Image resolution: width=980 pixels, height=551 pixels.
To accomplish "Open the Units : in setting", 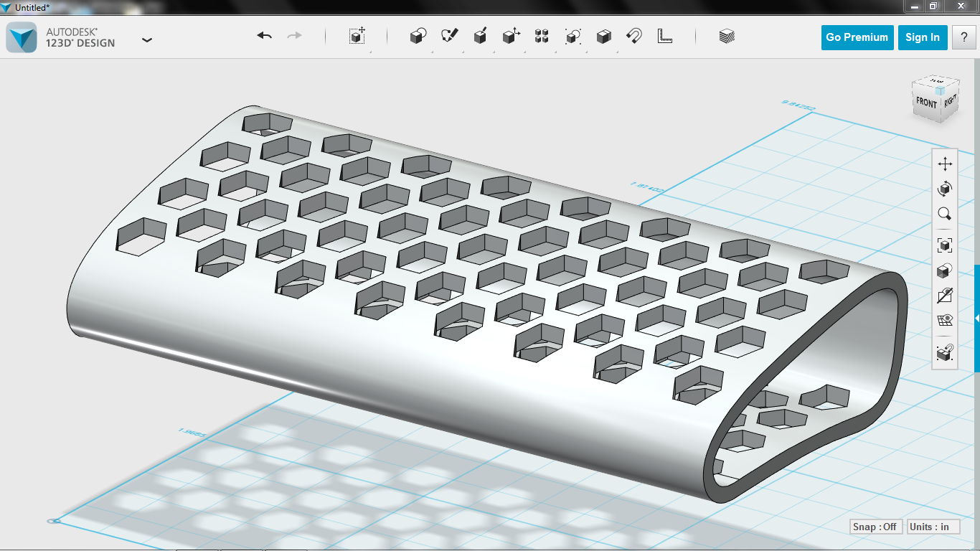I will pos(933,527).
